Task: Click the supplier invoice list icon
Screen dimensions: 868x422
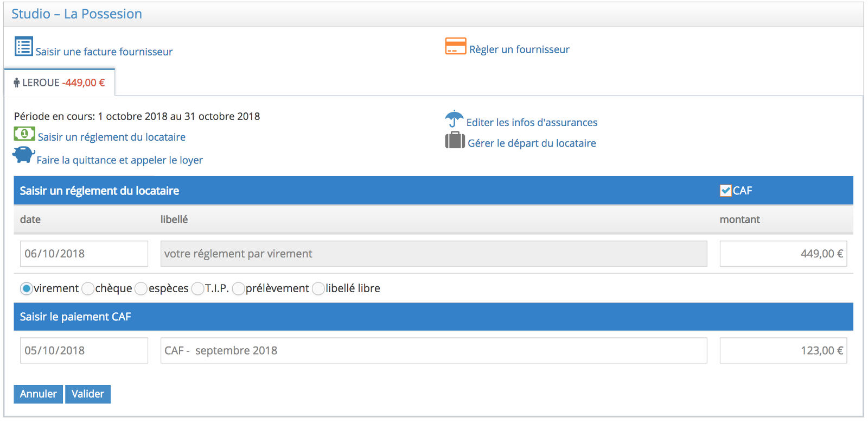Action: [x=24, y=47]
